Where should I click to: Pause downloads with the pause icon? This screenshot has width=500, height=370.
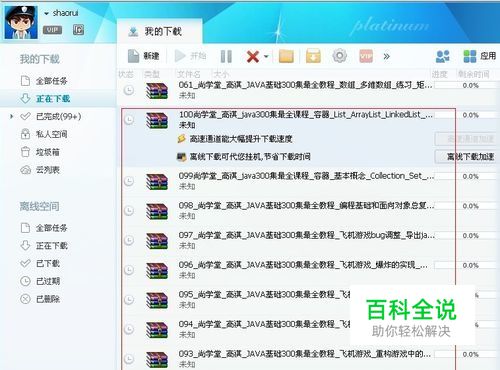pos(226,56)
